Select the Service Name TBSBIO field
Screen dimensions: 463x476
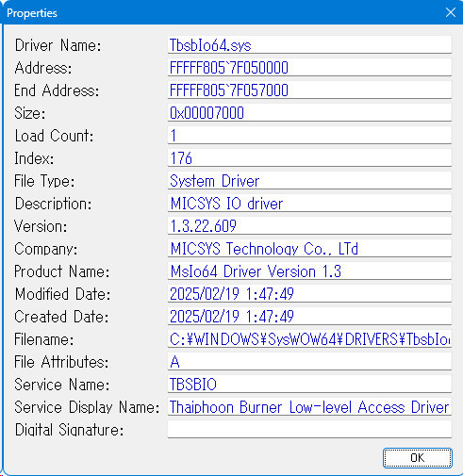[x=309, y=384]
